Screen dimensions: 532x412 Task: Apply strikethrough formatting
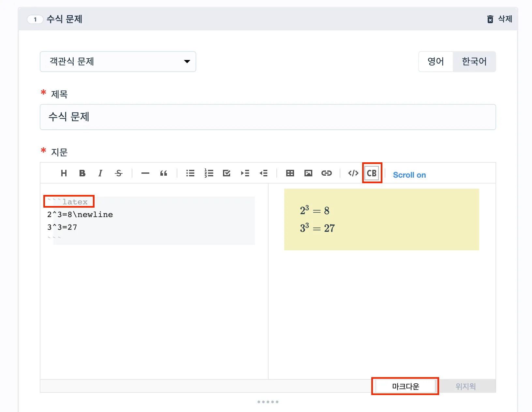[119, 173]
